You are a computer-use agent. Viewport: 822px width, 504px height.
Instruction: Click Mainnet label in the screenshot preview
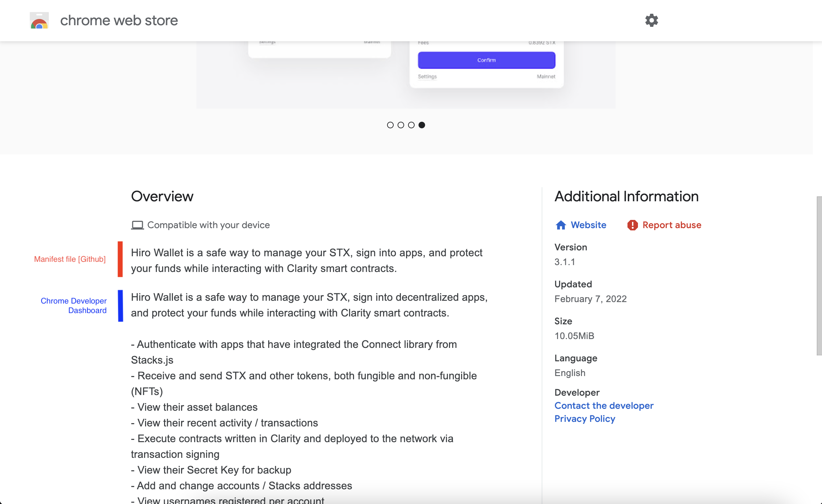[546, 76]
